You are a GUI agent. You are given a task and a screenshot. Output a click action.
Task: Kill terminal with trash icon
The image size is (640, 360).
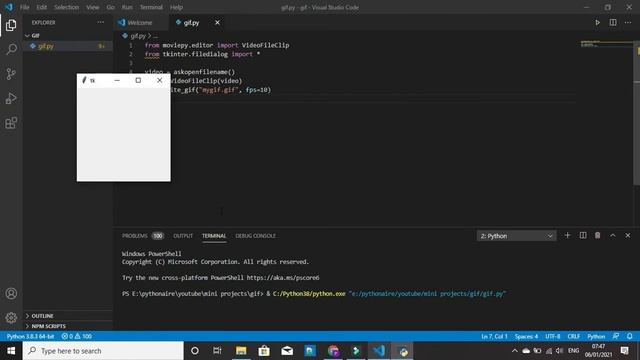pyautogui.click(x=598, y=236)
